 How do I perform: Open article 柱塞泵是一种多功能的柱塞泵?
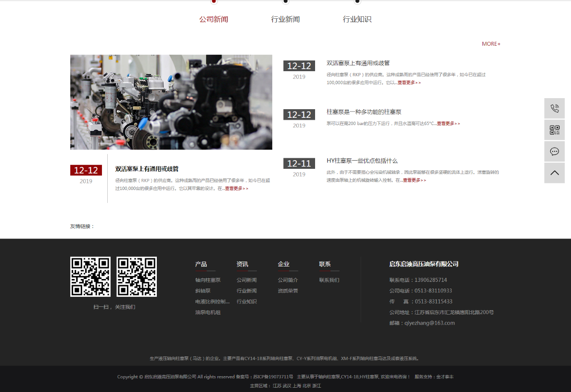(x=364, y=112)
